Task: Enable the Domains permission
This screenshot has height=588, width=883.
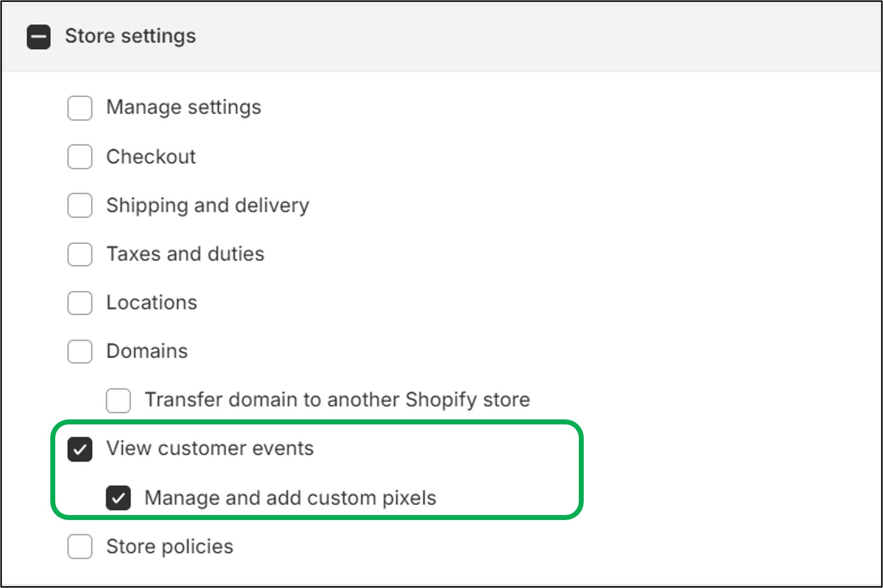Action: coord(79,351)
